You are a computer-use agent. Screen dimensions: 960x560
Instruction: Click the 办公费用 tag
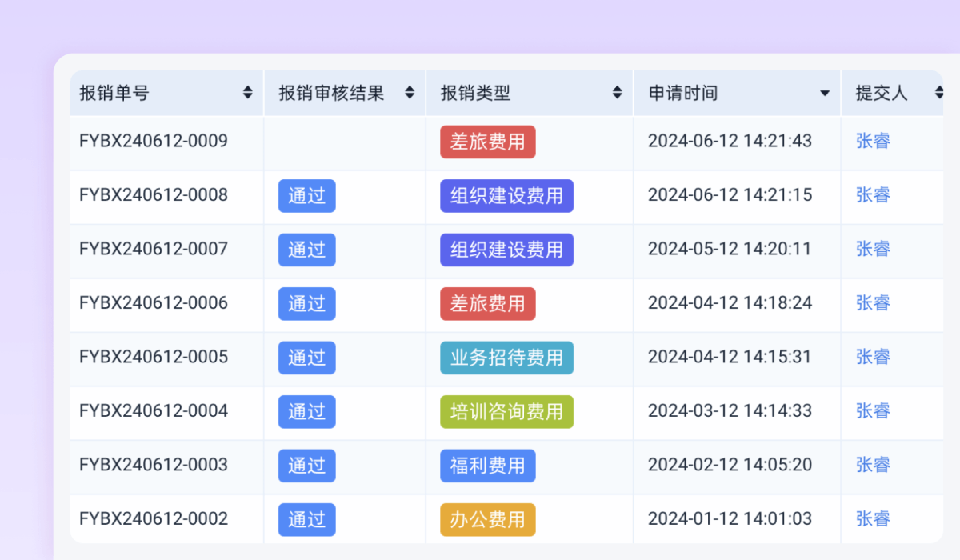pyautogui.click(x=488, y=520)
